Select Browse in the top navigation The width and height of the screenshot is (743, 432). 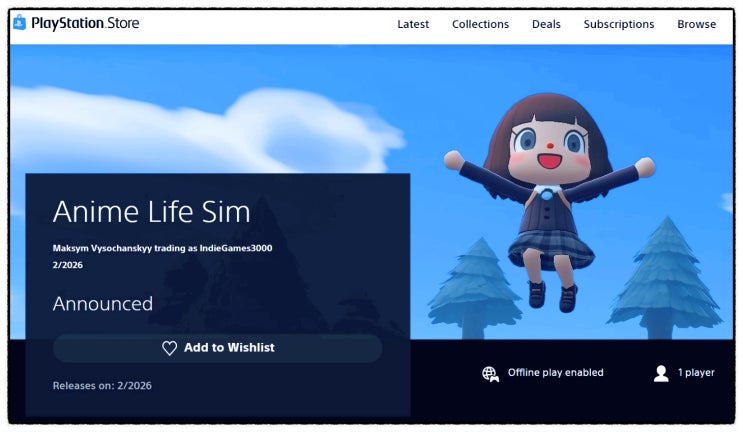[x=696, y=24]
